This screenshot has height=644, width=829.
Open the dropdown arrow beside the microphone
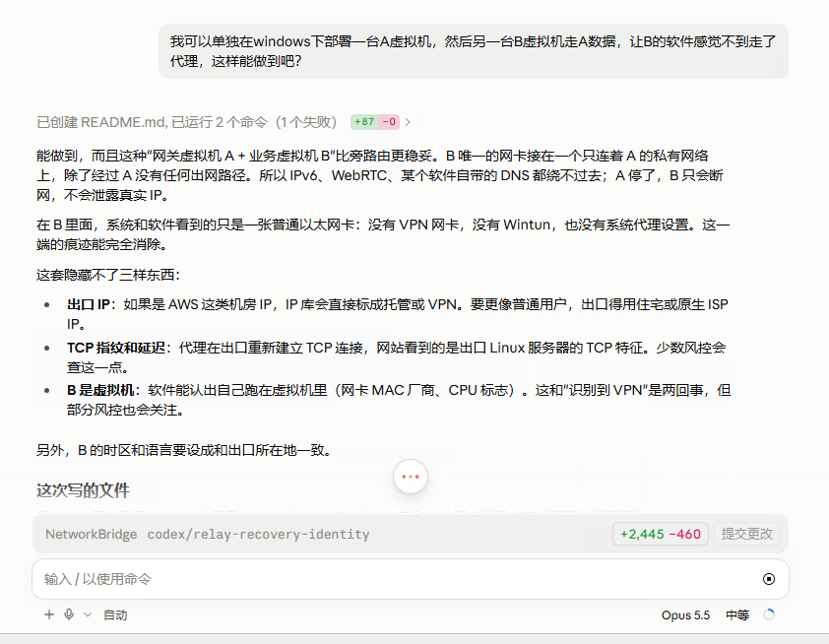click(88, 614)
